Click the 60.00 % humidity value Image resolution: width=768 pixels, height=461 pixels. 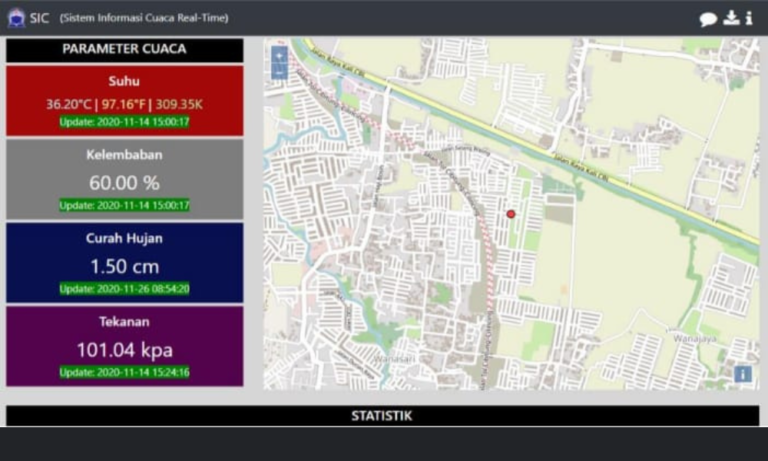click(x=124, y=183)
